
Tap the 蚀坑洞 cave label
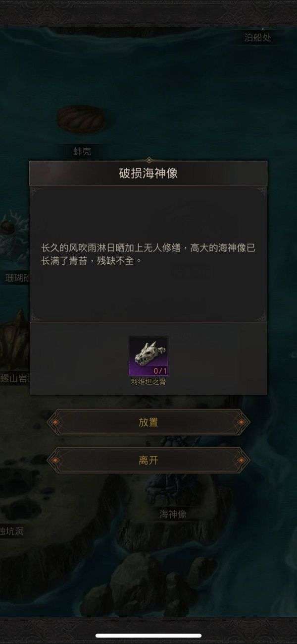click(x=12, y=531)
